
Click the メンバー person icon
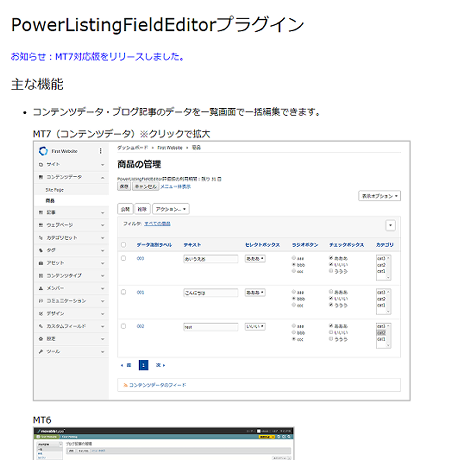tap(41, 288)
